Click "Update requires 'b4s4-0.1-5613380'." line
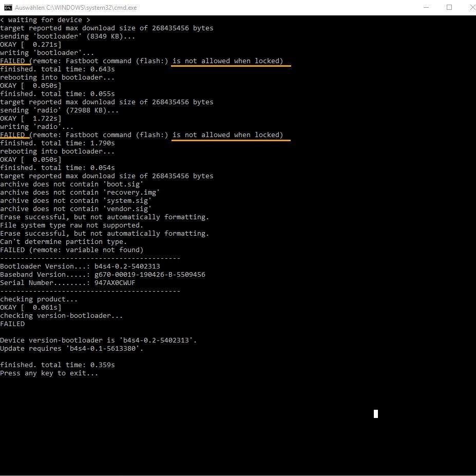The image size is (476, 476). (72, 348)
